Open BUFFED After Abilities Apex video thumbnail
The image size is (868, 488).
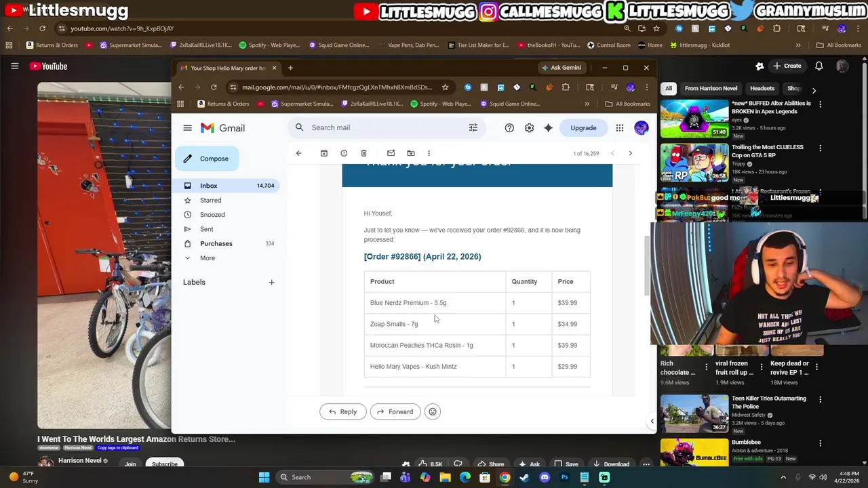(x=694, y=119)
